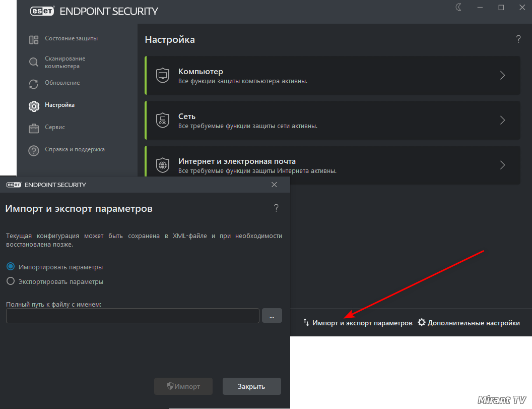Click the full file path input field
Viewport: 532px width, 409px height.
[x=132, y=316]
